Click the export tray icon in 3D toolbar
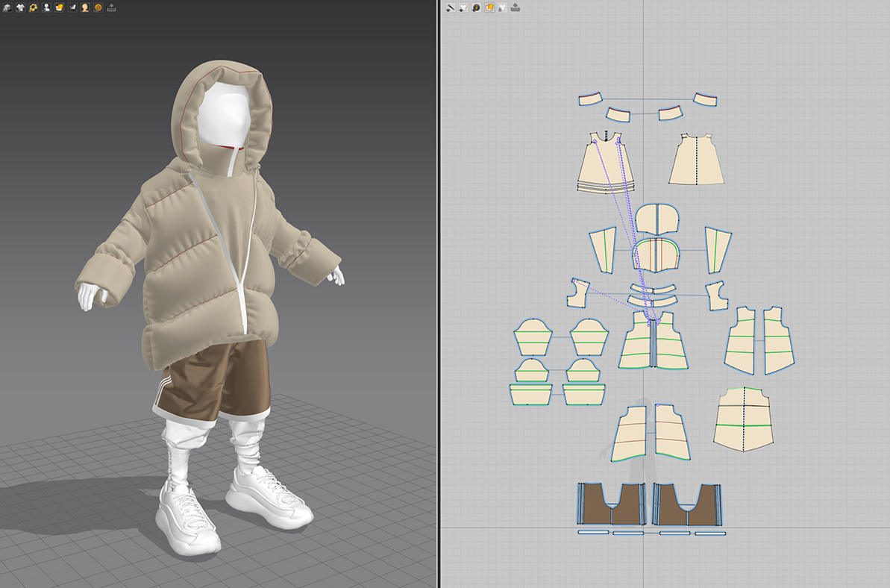890x588 pixels. (x=111, y=7)
